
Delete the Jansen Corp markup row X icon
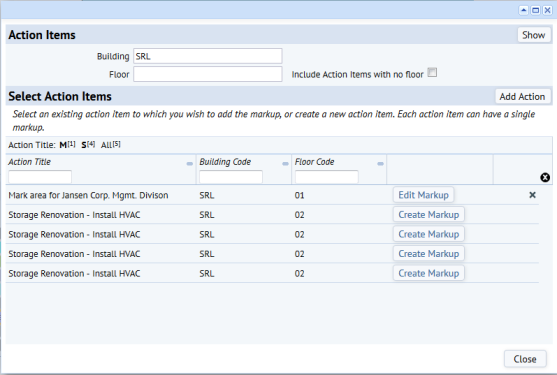click(532, 195)
